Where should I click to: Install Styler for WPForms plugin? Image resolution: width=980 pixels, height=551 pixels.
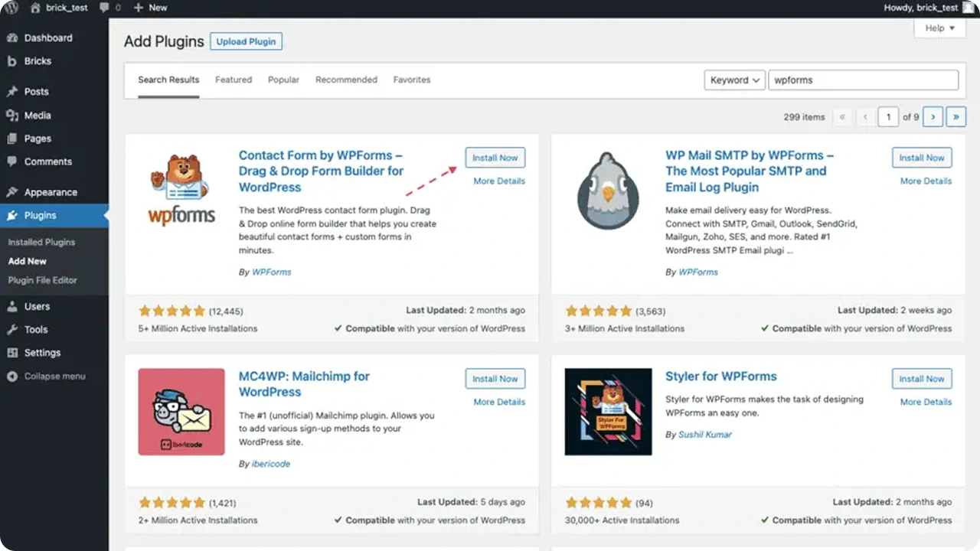click(922, 379)
